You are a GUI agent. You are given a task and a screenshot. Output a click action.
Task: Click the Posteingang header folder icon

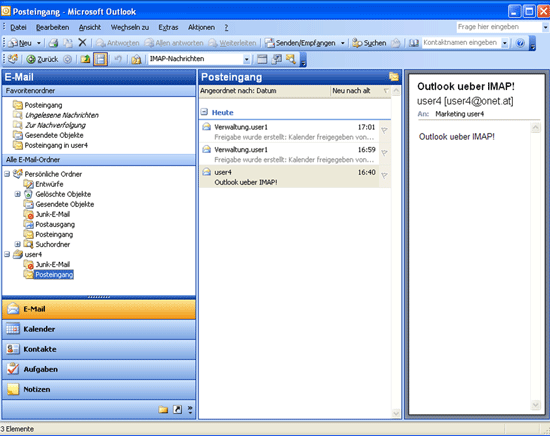pos(394,77)
